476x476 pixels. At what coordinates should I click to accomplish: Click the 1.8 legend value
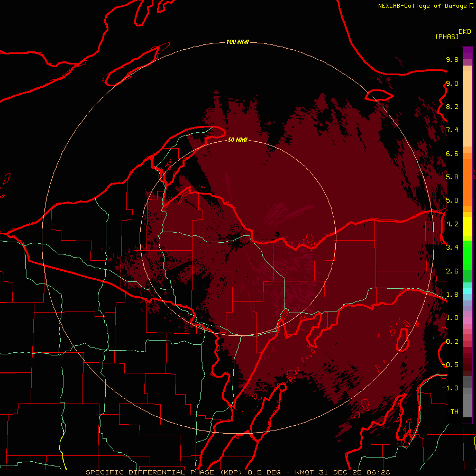(452, 295)
